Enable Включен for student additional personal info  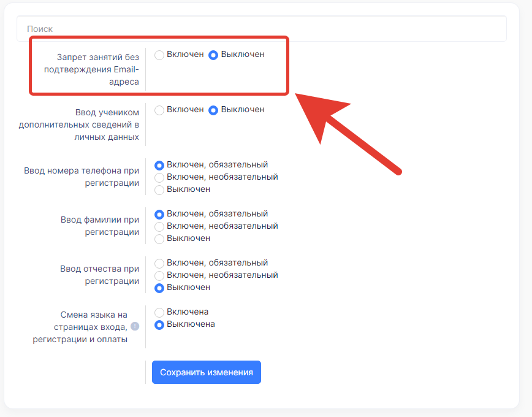coord(159,110)
